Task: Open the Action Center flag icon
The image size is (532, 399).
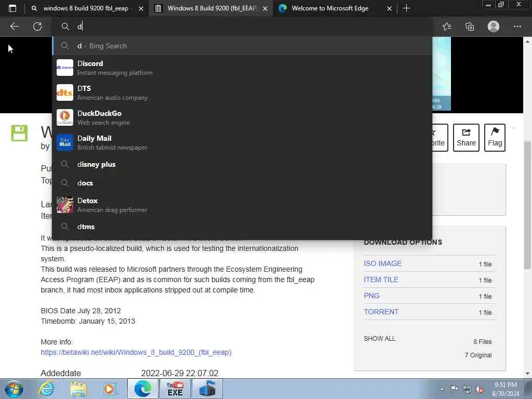Action: (x=454, y=389)
